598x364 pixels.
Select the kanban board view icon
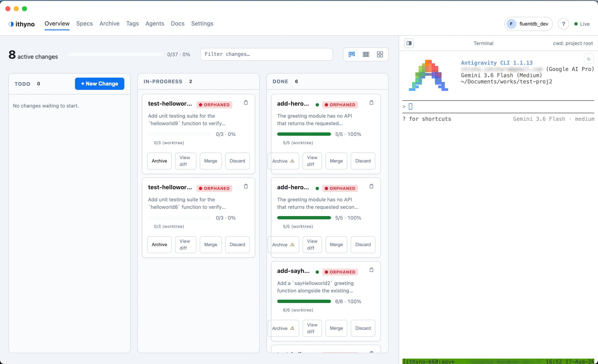click(351, 54)
